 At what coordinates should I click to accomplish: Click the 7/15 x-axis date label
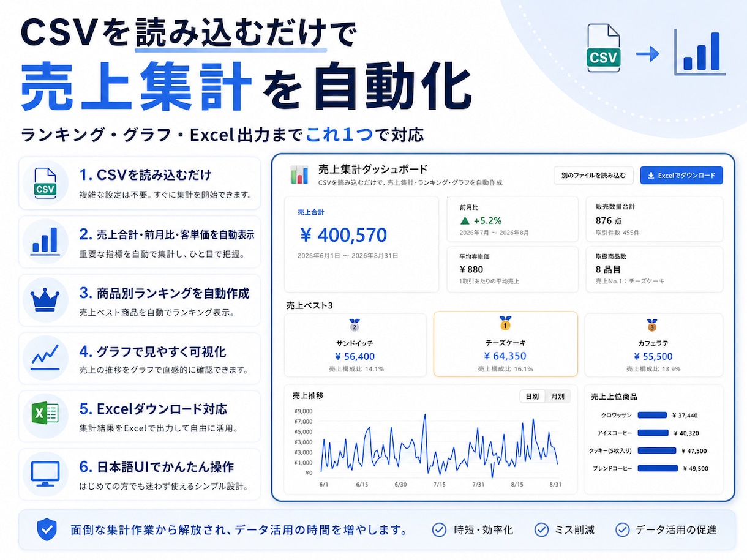[439, 484]
